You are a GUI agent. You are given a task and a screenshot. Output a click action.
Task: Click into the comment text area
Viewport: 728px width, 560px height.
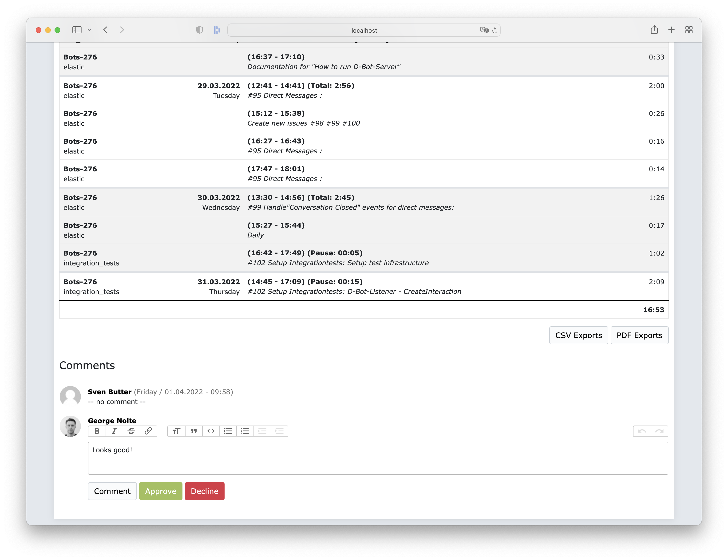(378, 458)
